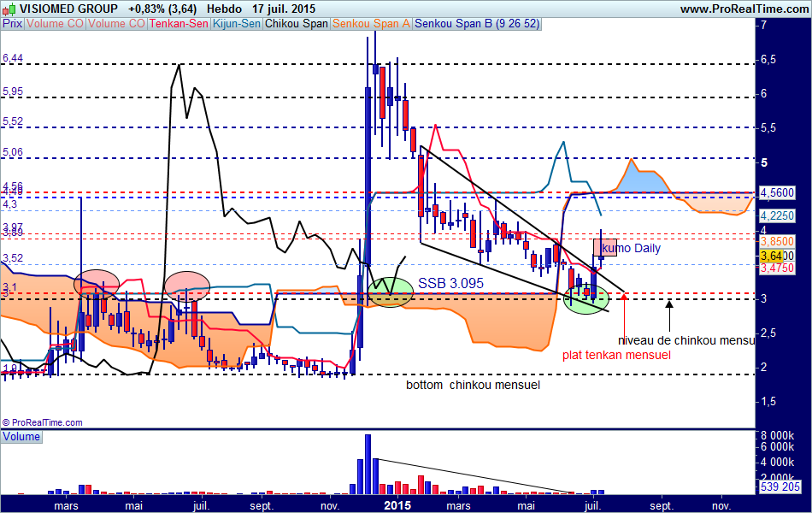Click the 5,52 level label

[13, 121]
